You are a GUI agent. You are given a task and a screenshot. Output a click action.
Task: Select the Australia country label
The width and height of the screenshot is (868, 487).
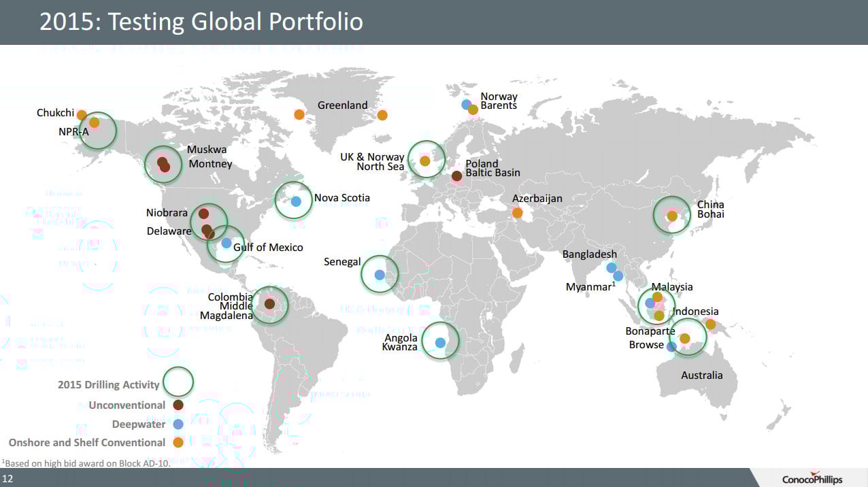coord(702,375)
